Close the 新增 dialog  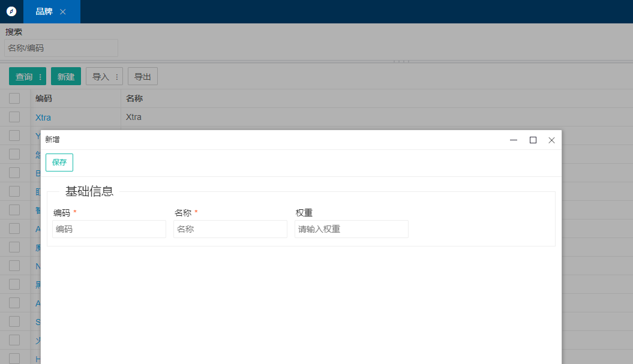click(x=552, y=140)
